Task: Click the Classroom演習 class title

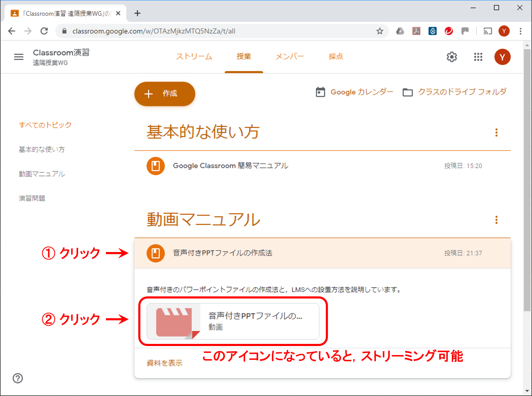Action: tap(61, 52)
